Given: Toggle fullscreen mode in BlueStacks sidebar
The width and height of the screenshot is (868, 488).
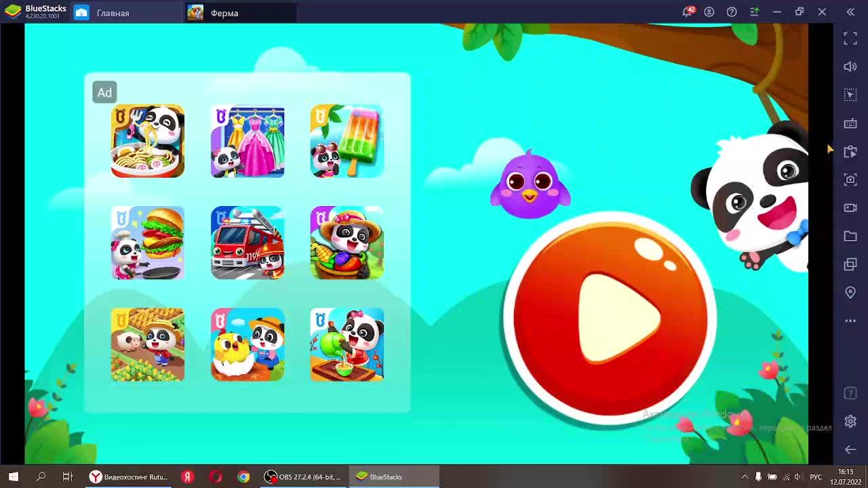Looking at the screenshot, I should click(x=850, y=39).
